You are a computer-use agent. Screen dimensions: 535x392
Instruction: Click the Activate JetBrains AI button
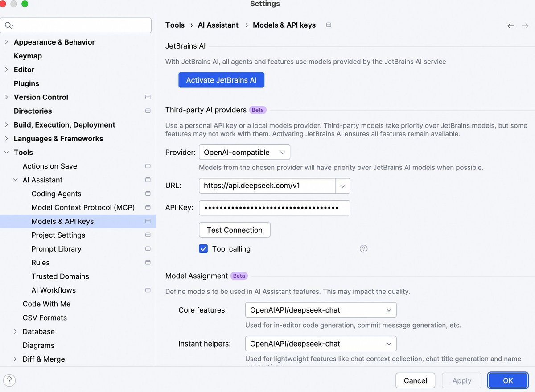222,80
